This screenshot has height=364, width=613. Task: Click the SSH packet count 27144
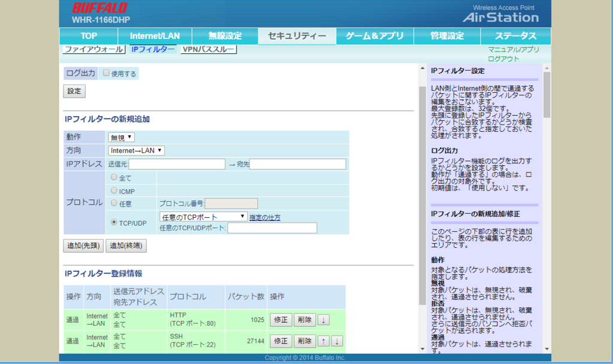(x=256, y=341)
